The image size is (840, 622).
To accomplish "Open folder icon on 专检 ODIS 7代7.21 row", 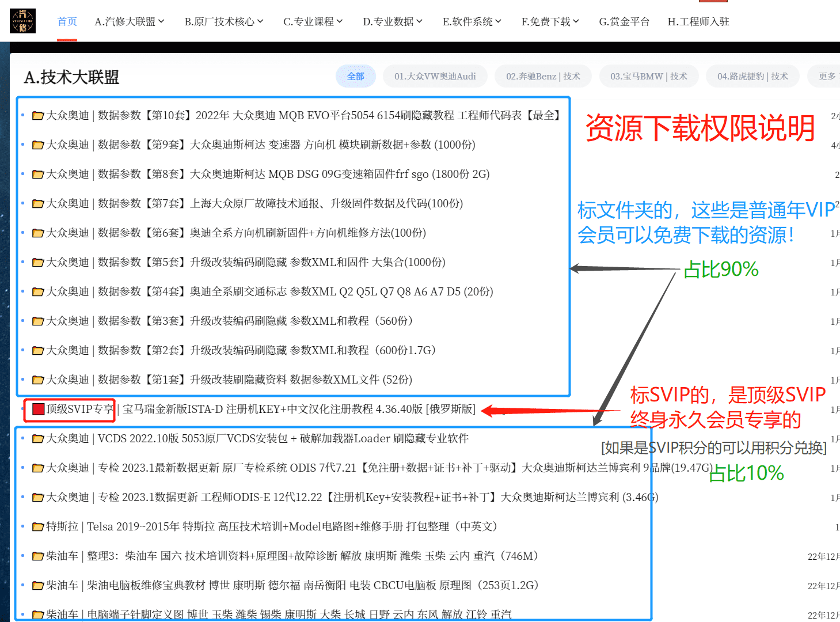I will pos(37,468).
